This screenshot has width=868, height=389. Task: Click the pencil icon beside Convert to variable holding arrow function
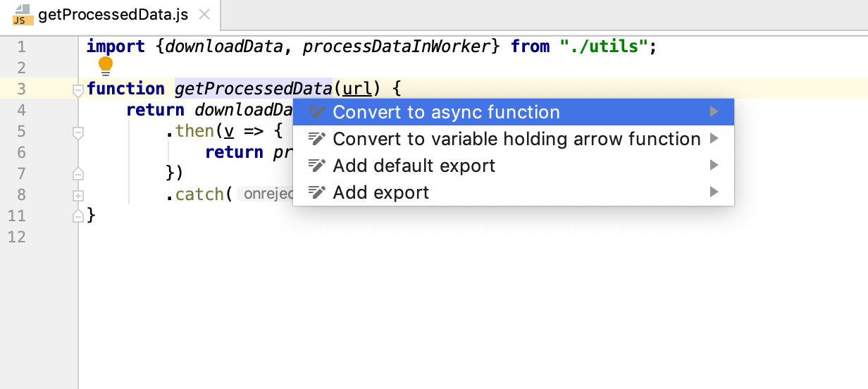coord(317,139)
